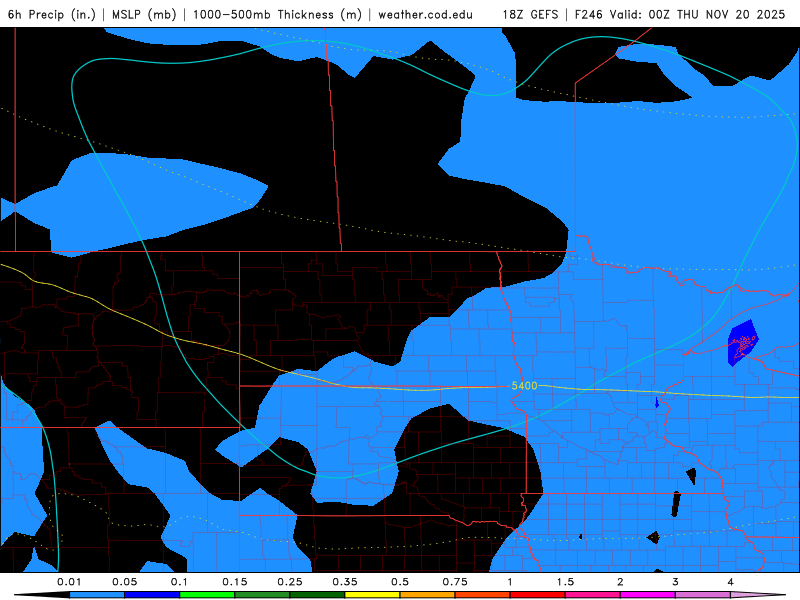The height and width of the screenshot is (600, 800).
Task: Click the 0.1 legend value label
Action: [x=179, y=582]
